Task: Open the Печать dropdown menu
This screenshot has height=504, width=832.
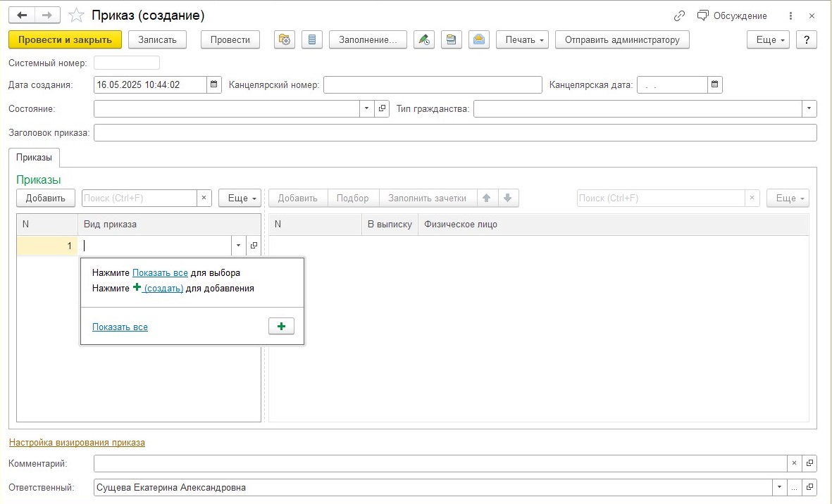Action: [x=522, y=39]
